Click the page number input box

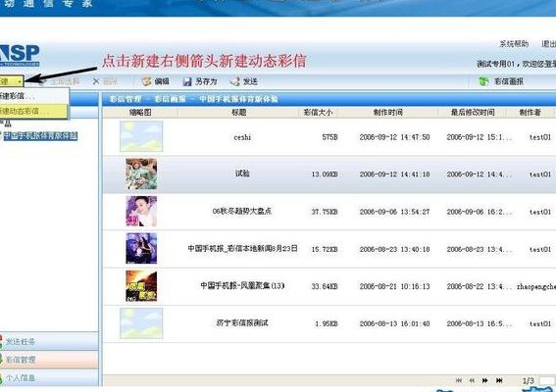pos(547,380)
